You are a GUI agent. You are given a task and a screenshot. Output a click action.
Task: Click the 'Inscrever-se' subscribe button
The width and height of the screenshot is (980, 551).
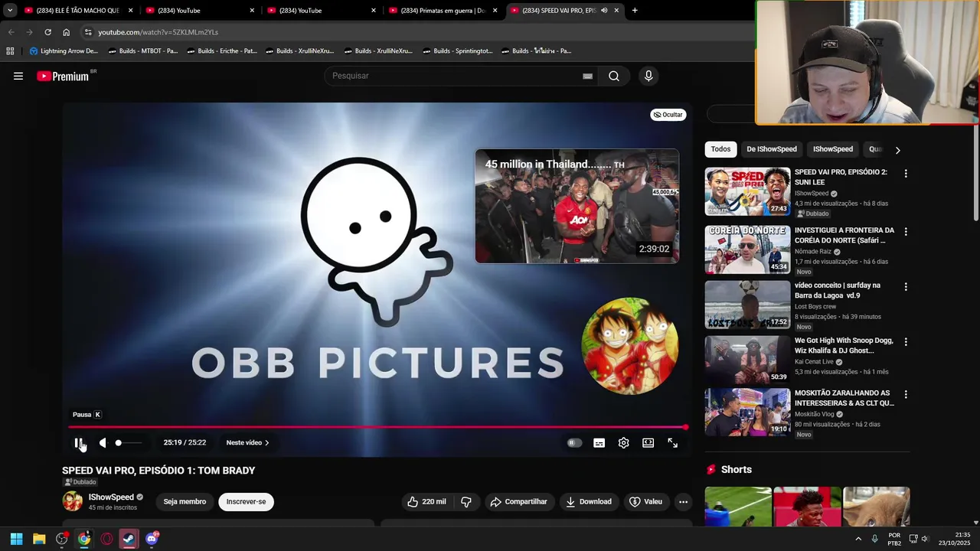[246, 501]
